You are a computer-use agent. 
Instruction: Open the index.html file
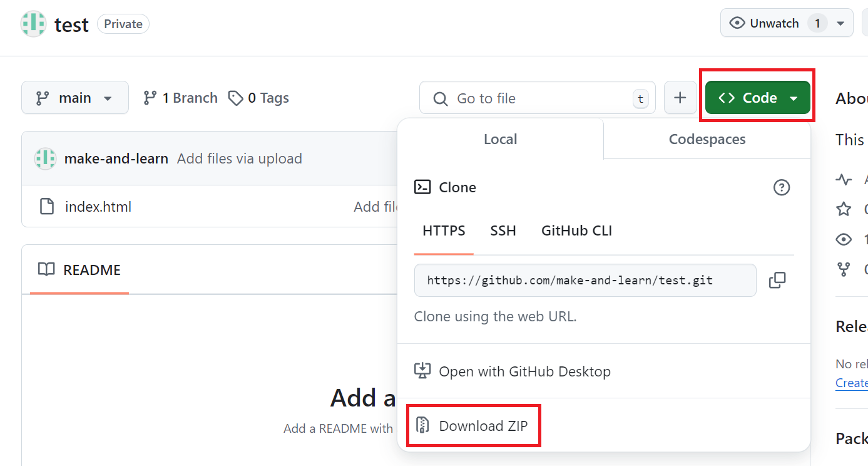point(98,207)
